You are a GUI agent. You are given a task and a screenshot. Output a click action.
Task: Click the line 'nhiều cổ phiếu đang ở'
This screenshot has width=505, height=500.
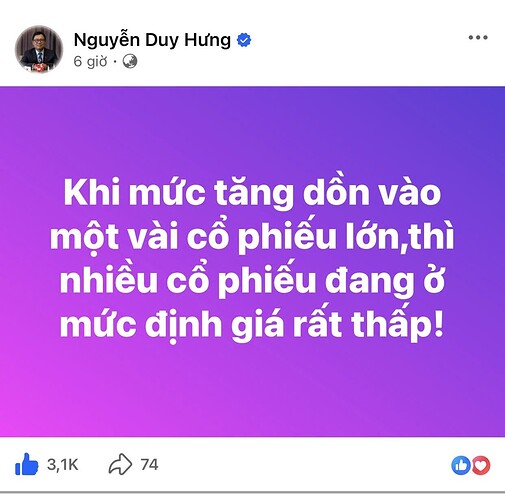pos(252,281)
